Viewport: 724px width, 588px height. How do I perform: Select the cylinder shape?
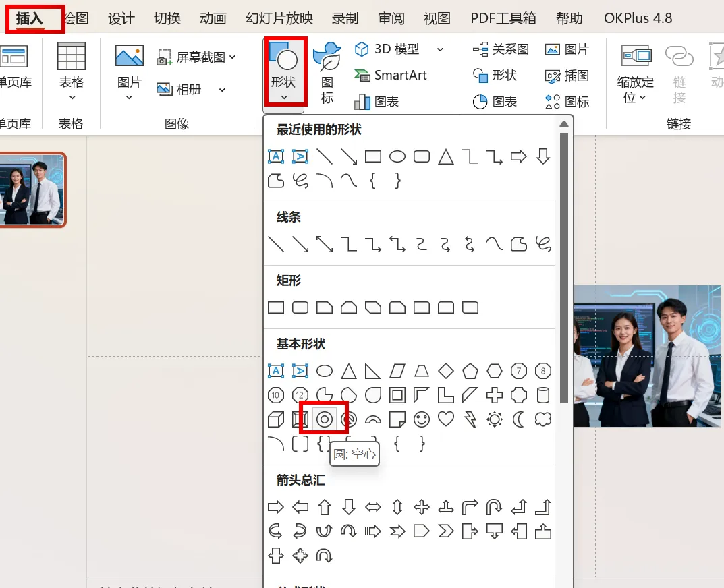coord(543,395)
